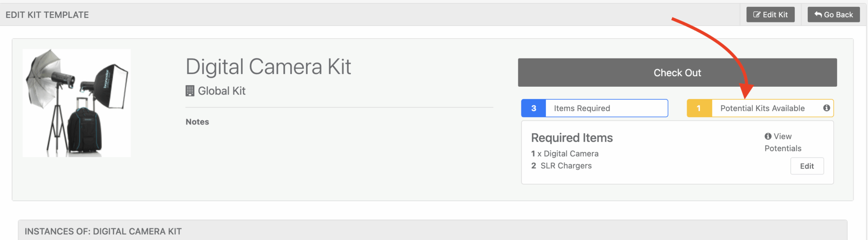Click the Instances Of: Digital Camera Kit header
The width and height of the screenshot is (868, 240).
coord(103,232)
